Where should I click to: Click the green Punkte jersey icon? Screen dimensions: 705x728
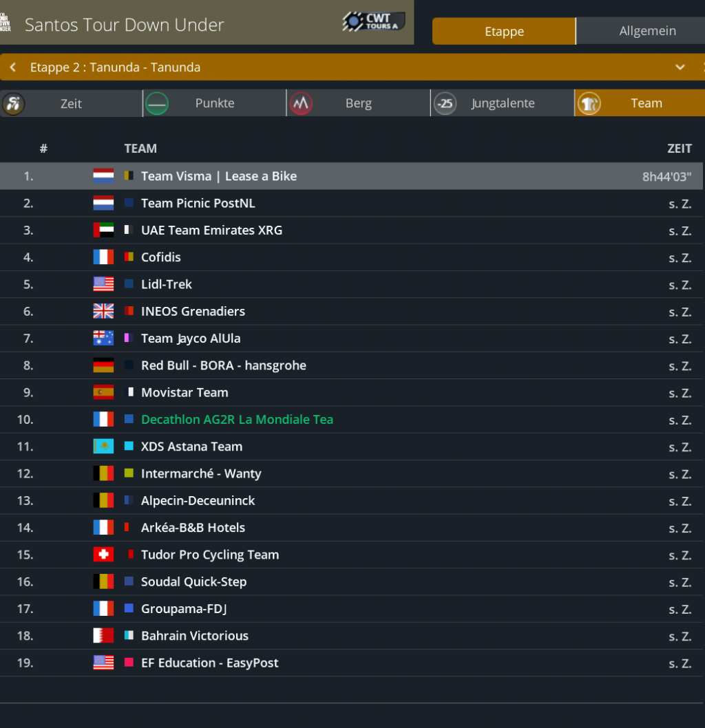click(x=157, y=104)
